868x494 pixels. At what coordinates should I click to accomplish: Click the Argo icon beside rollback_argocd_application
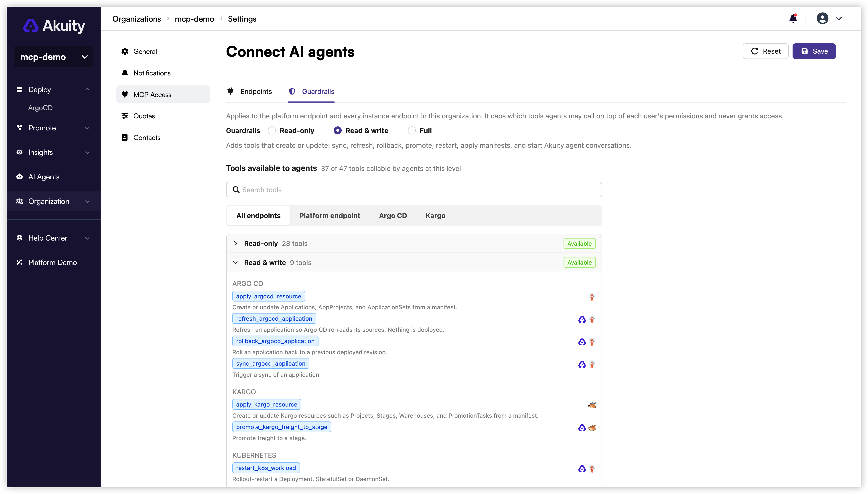[592, 342]
